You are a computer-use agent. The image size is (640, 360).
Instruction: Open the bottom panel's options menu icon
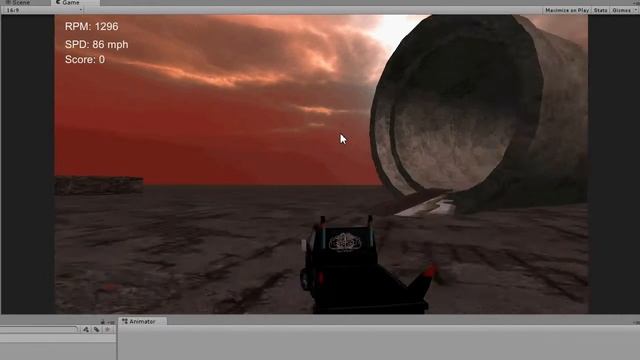point(111,322)
